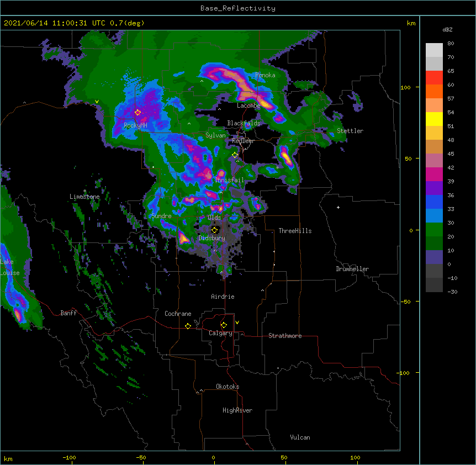Click the Strathmore town label

point(285,336)
